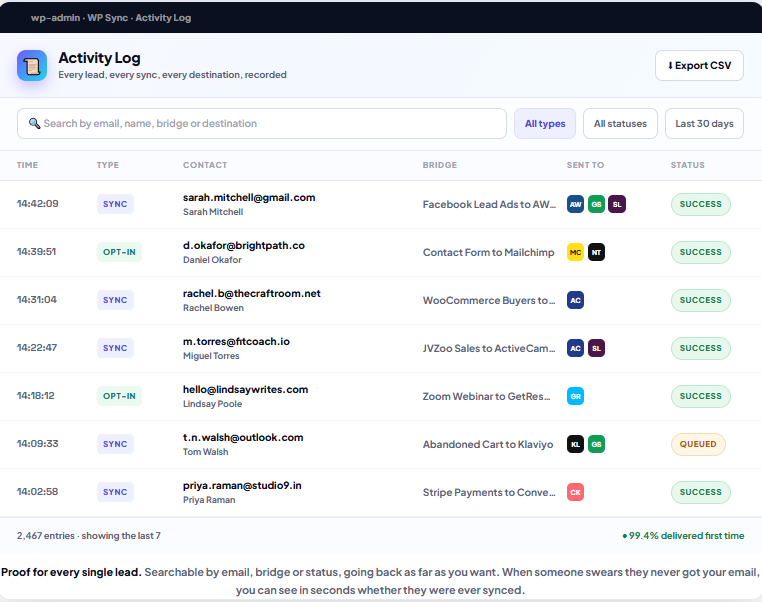Click the BRIDGE column header

(x=440, y=165)
